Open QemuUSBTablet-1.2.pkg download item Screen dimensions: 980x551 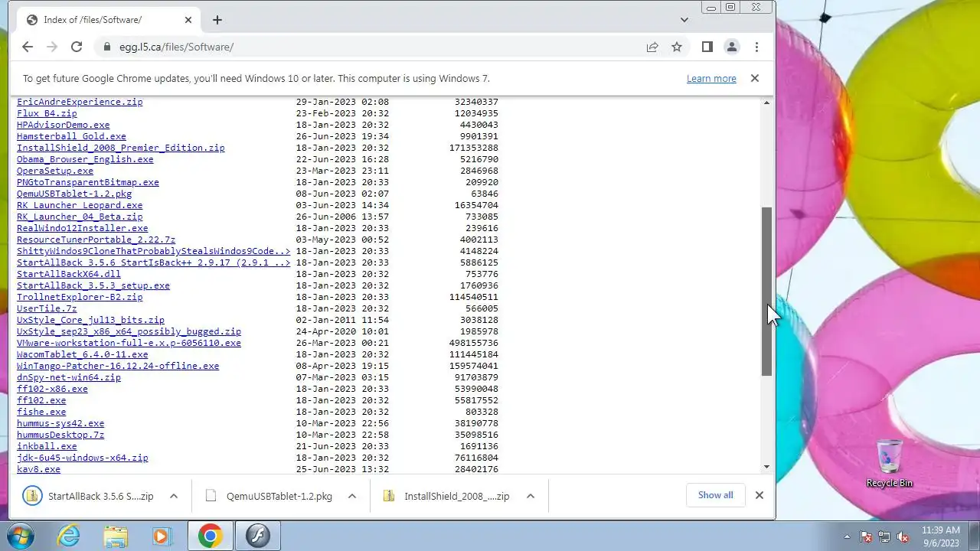tap(269, 496)
